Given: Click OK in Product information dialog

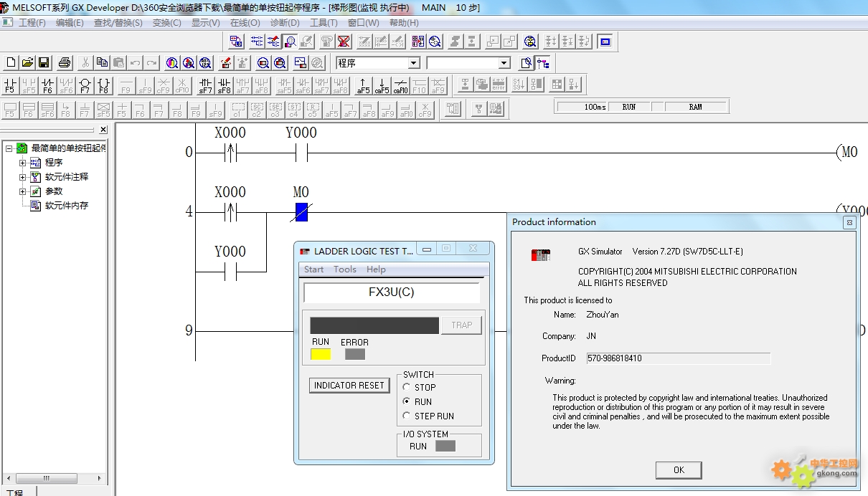Looking at the screenshot, I should 679,470.
